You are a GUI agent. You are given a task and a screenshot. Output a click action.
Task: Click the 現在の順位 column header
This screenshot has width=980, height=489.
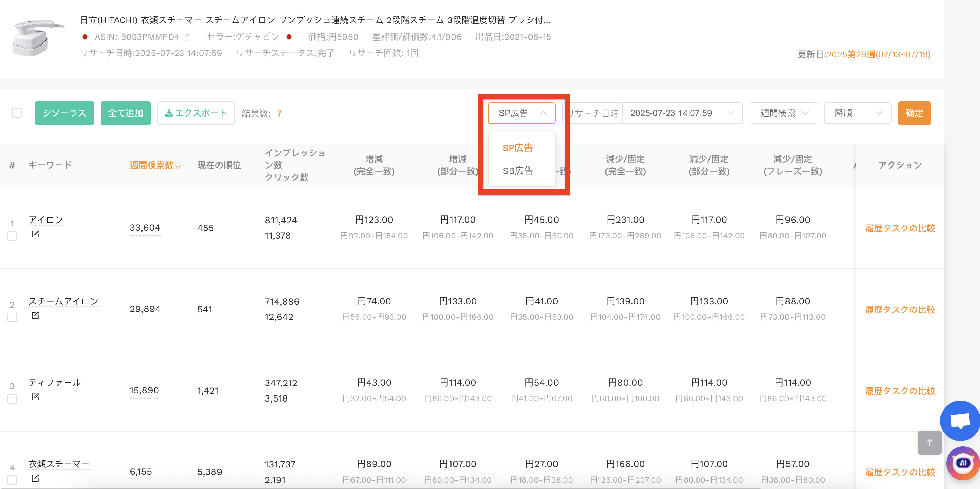[219, 165]
